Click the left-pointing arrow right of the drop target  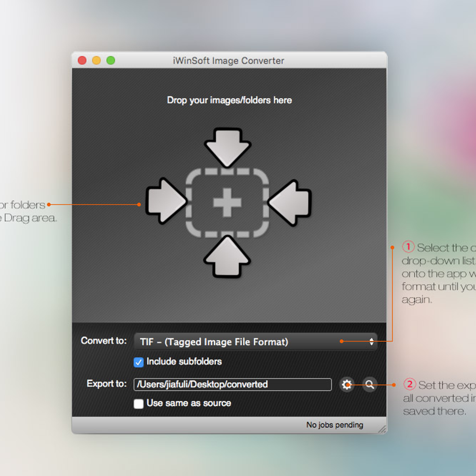tap(290, 202)
